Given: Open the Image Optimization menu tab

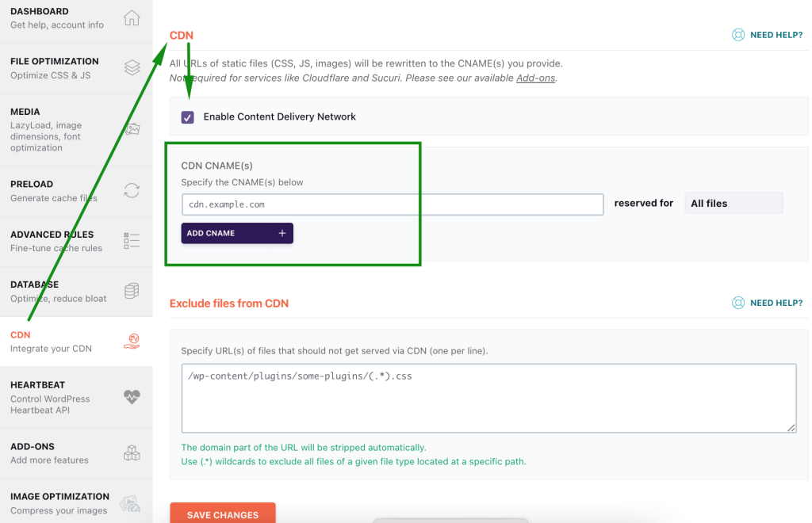Looking at the screenshot, I should click(x=60, y=502).
